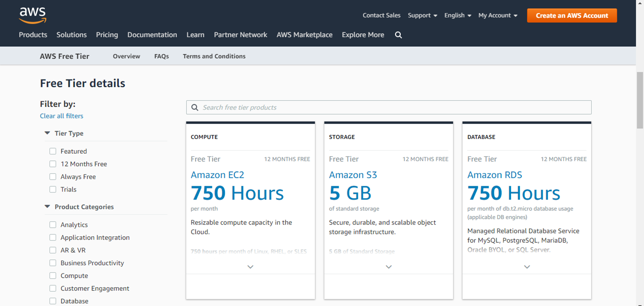
Task: Focus the Search free tier products field
Action: tap(389, 108)
